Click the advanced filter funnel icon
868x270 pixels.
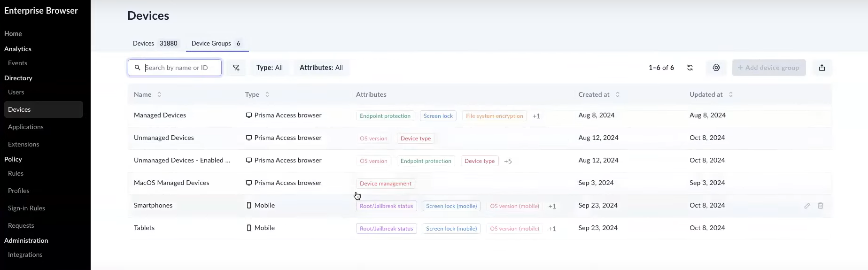coord(236,68)
